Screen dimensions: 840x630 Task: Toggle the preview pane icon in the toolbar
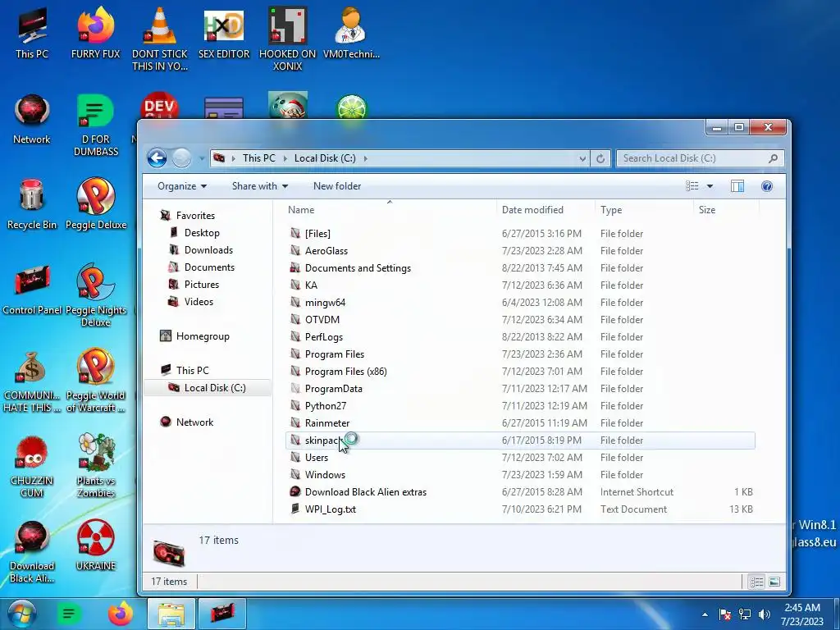(737, 186)
